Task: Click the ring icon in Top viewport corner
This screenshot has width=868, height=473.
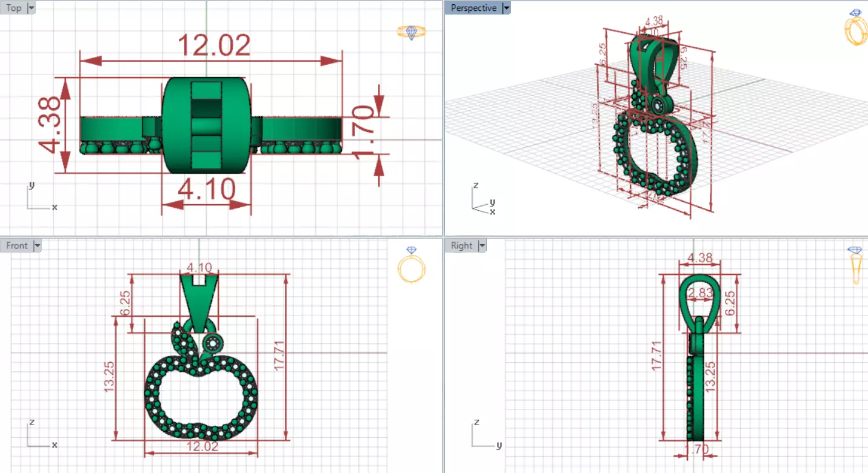Action: click(x=412, y=32)
